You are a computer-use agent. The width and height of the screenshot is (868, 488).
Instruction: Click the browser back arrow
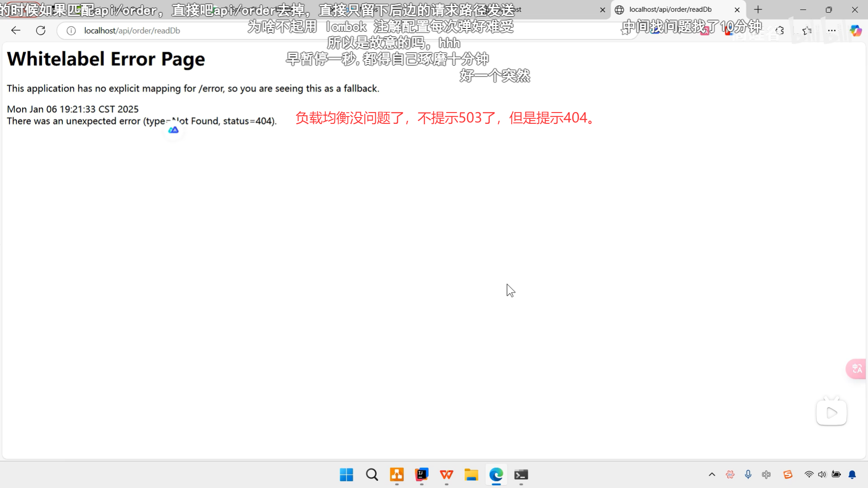pos(16,30)
